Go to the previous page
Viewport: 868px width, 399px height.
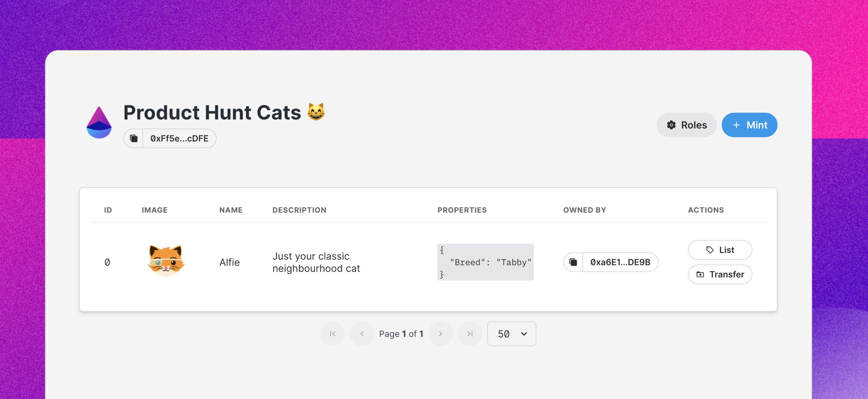362,334
